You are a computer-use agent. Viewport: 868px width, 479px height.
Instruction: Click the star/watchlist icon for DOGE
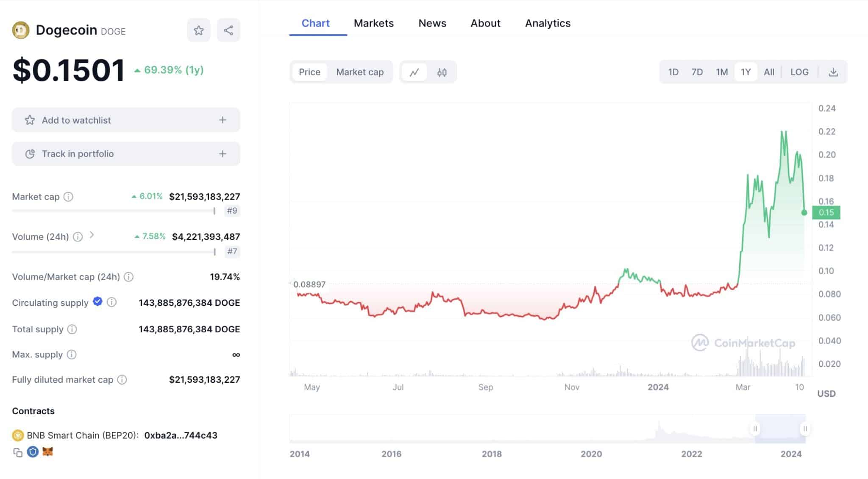[199, 30]
